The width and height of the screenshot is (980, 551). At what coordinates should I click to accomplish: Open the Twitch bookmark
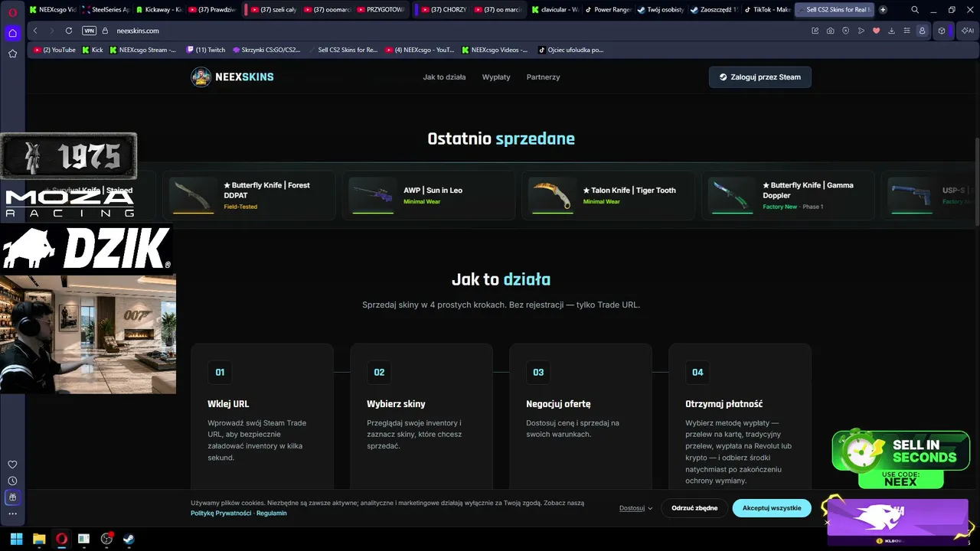tap(206, 50)
